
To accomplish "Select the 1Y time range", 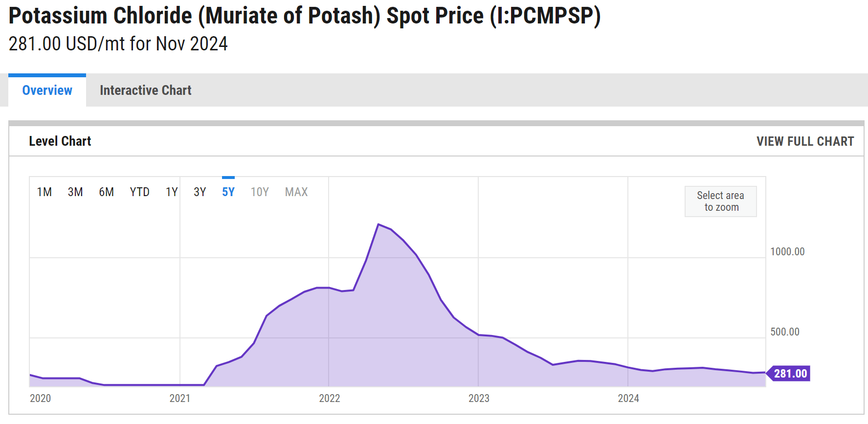I will point(172,192).
